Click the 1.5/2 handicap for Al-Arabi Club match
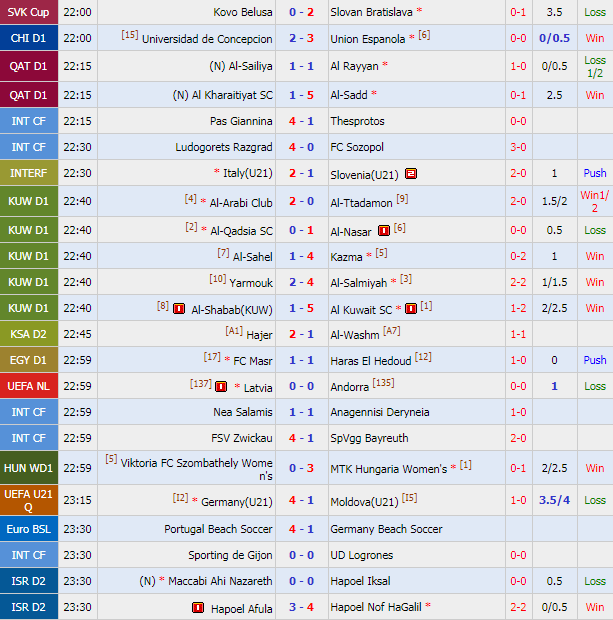The image size is (613, 620). 554,201
